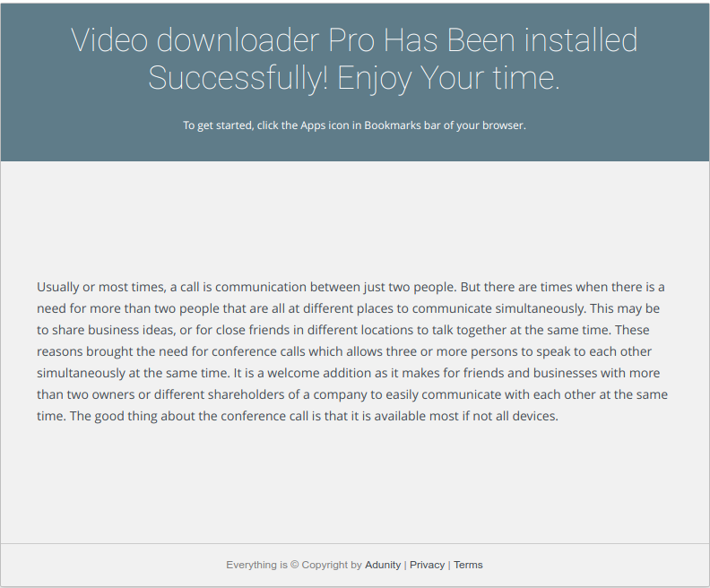Click the 'Successfully! Enjoy Your time.' heading line
The width and height of the screenshot is (710, 588).
click(354, 78)
